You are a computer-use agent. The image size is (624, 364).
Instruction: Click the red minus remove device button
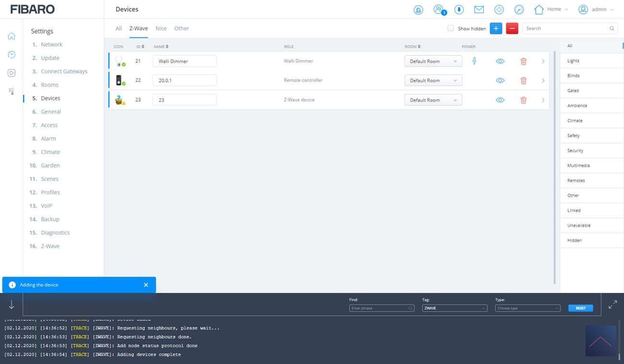click(x=512, y=28)
